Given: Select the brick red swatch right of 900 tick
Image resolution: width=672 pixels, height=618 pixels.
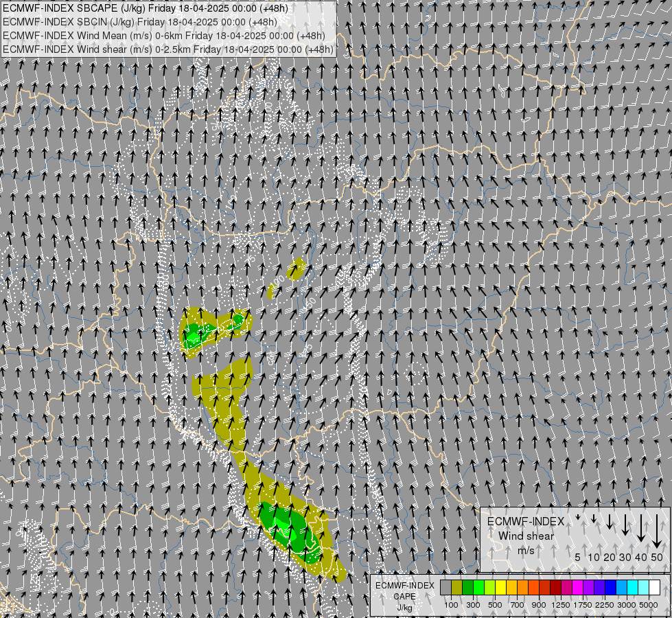Looking at the screenshot, I should (545, 587).
